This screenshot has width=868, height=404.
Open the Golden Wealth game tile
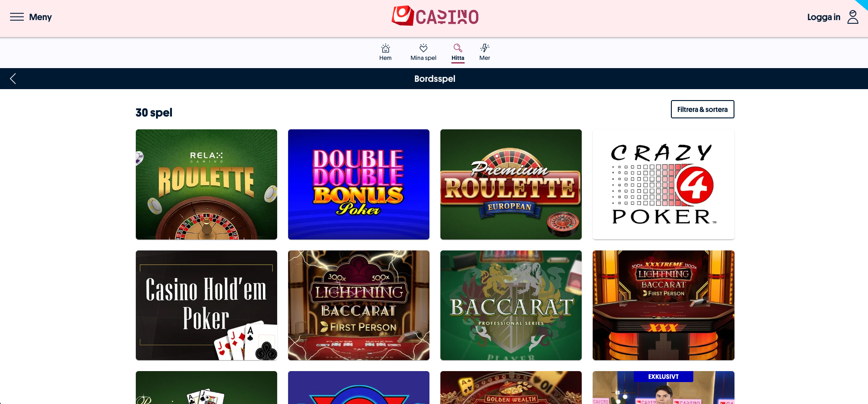[511, 388]
